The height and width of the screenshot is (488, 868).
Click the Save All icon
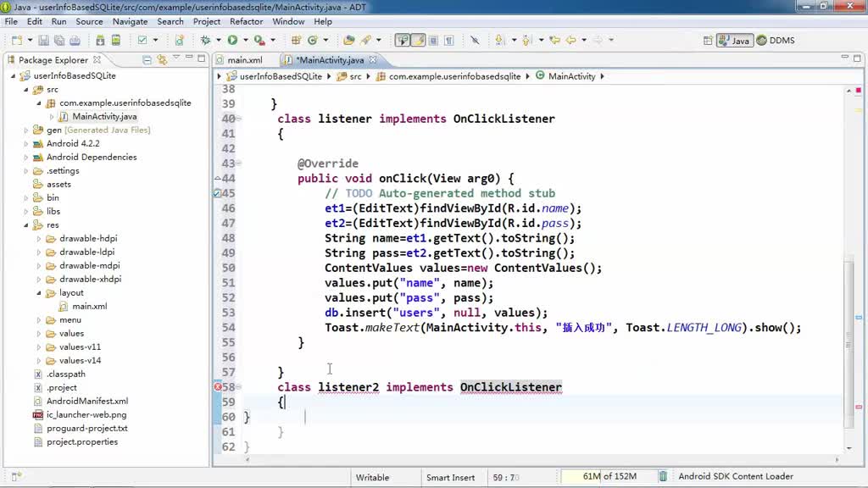click(58, 41)
